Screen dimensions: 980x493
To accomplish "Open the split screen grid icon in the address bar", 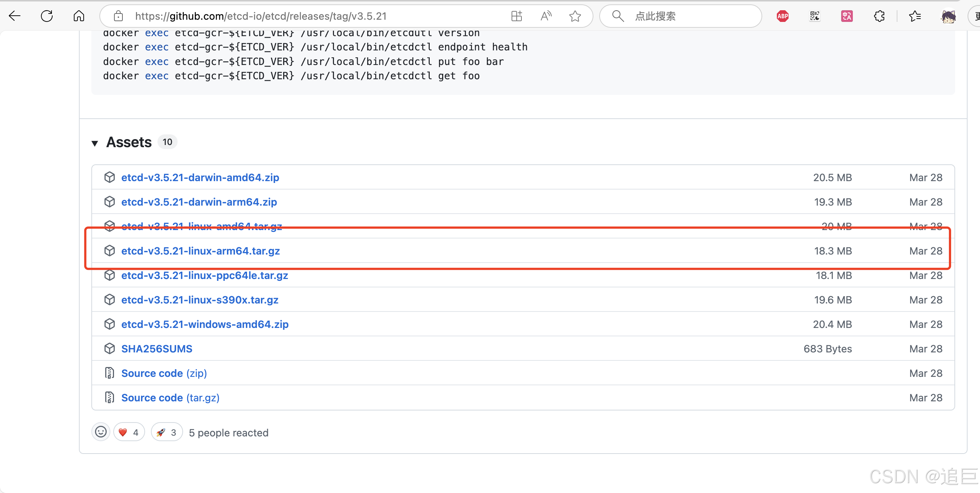I will click(517, 16).
